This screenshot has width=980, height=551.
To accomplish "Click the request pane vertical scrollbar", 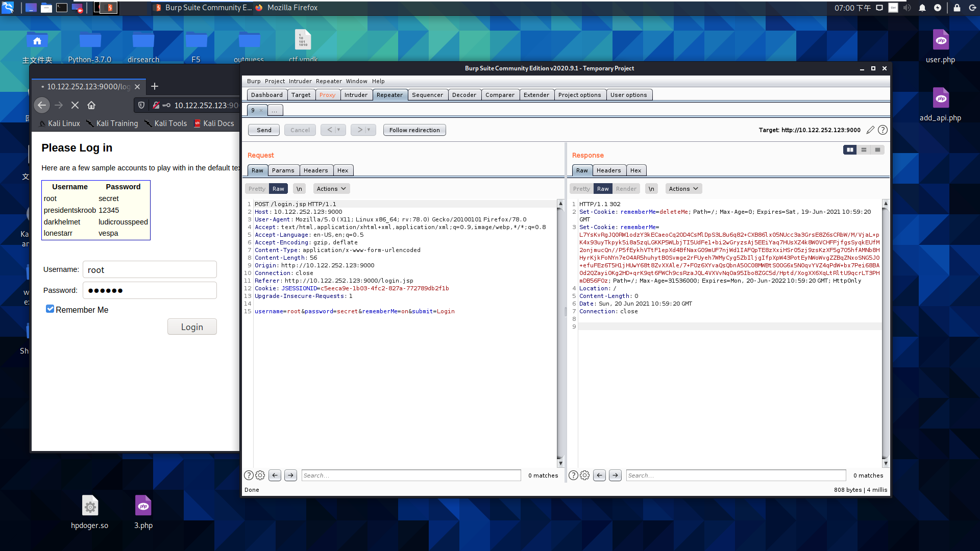I will tap(560, 332).
